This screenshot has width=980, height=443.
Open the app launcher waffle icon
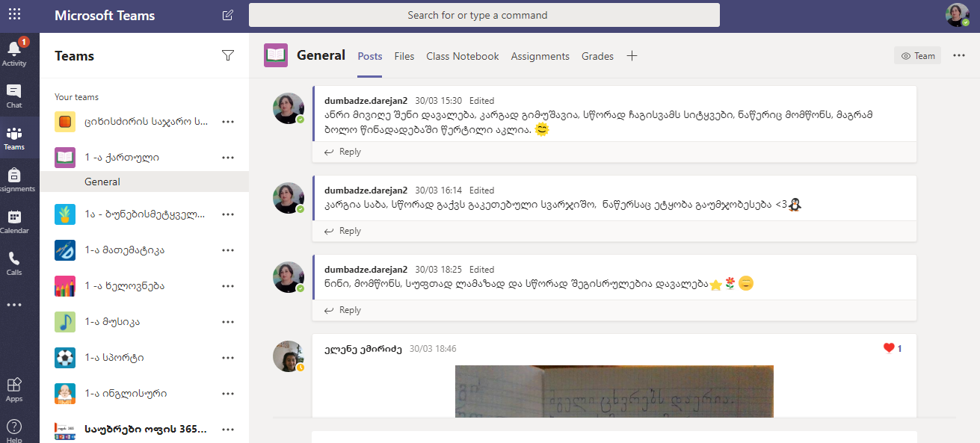pyautogui.click(x=14, y=14)
